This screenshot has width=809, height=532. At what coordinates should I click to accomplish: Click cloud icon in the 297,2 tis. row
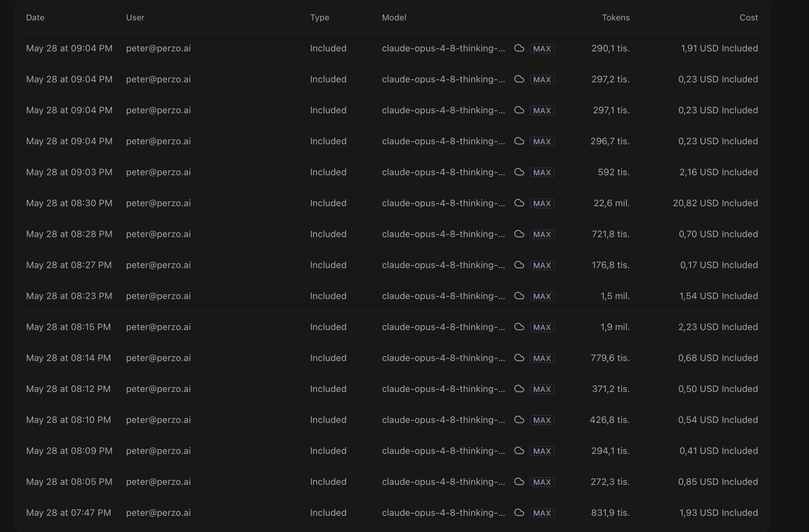(519, 79)
